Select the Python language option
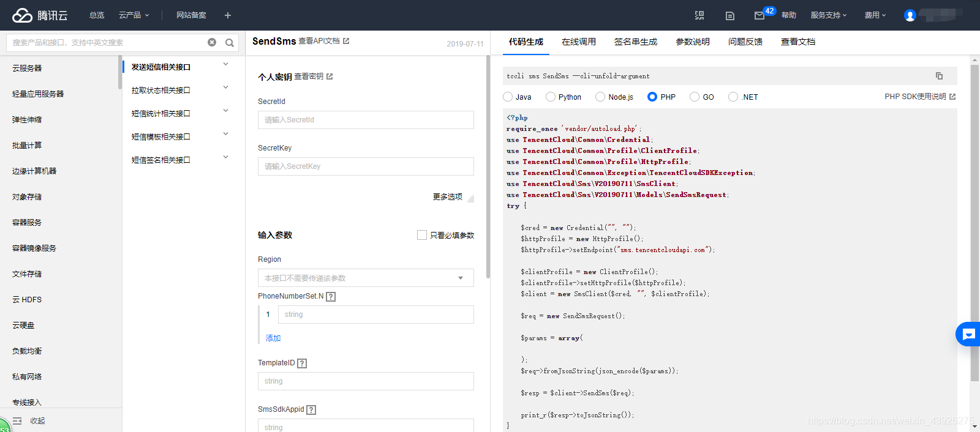The height and width of the screenshot is (432, 980). pyautogui.click(x=551, y=97)
